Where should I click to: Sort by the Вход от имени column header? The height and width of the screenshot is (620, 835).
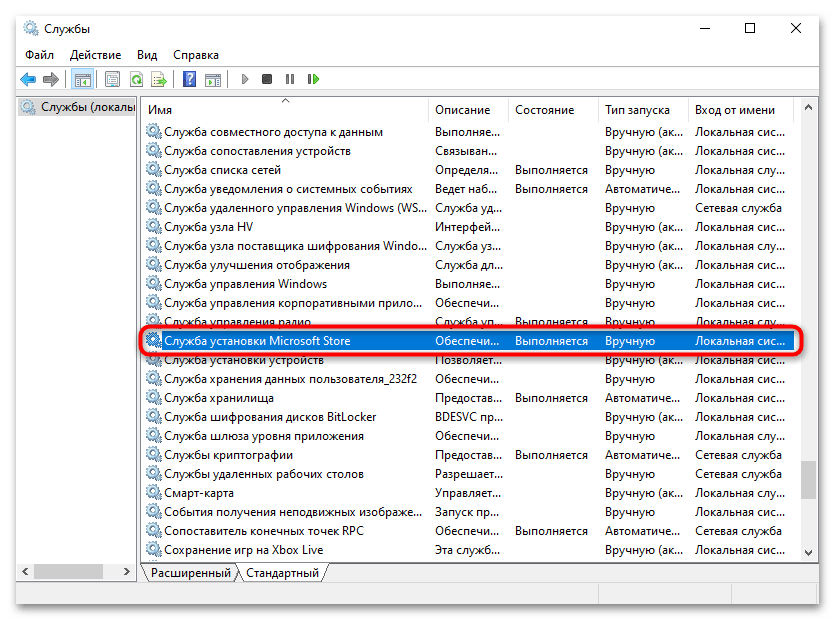[x=741, y=110]
